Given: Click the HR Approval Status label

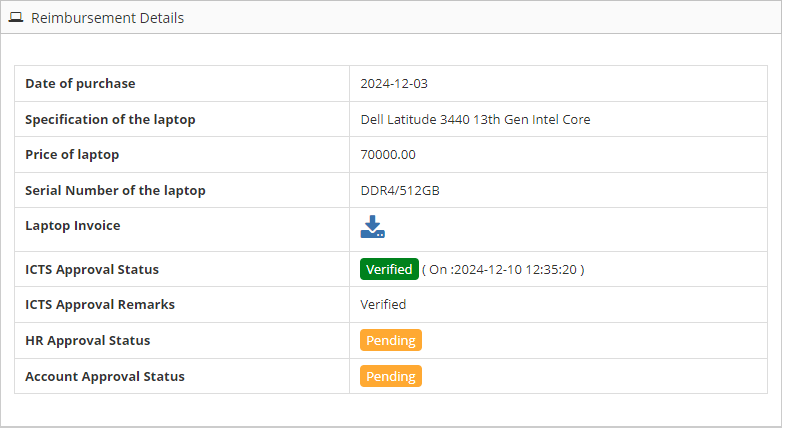Looking at the screenshot, I should coord(87,341).
